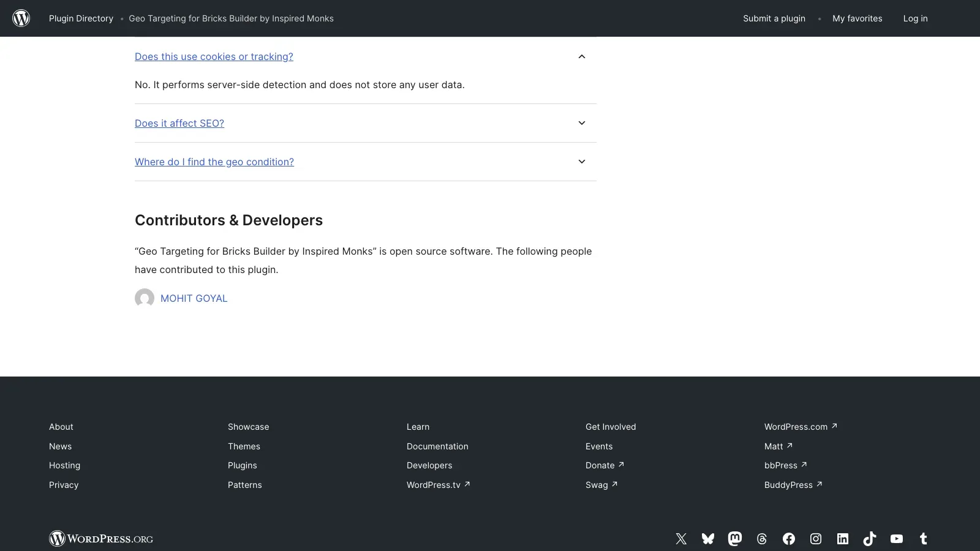Click Geo Targeting for Bricks Builder breadcrumb

click(231, 18)
